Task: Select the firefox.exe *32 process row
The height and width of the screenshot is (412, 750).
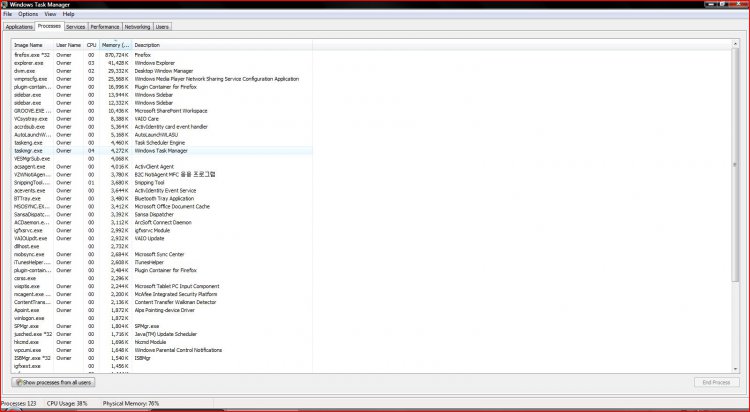Action: point(162,55)
